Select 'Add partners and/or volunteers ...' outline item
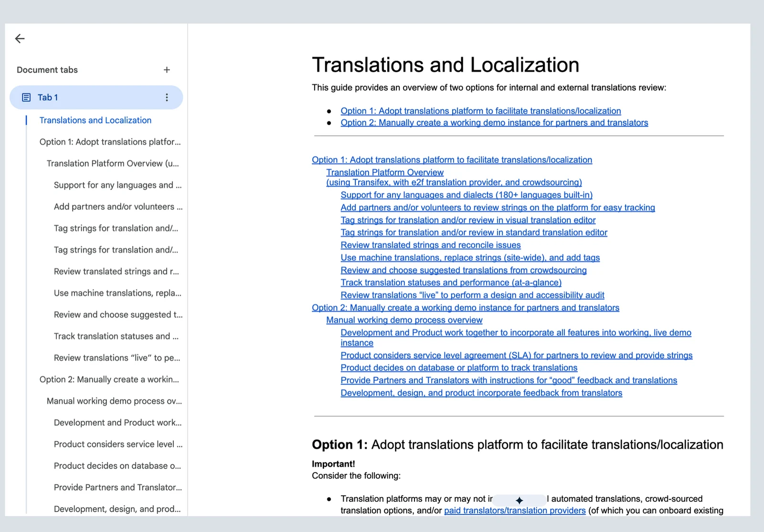The image size is (764, 532). click(x=118, y=207)
